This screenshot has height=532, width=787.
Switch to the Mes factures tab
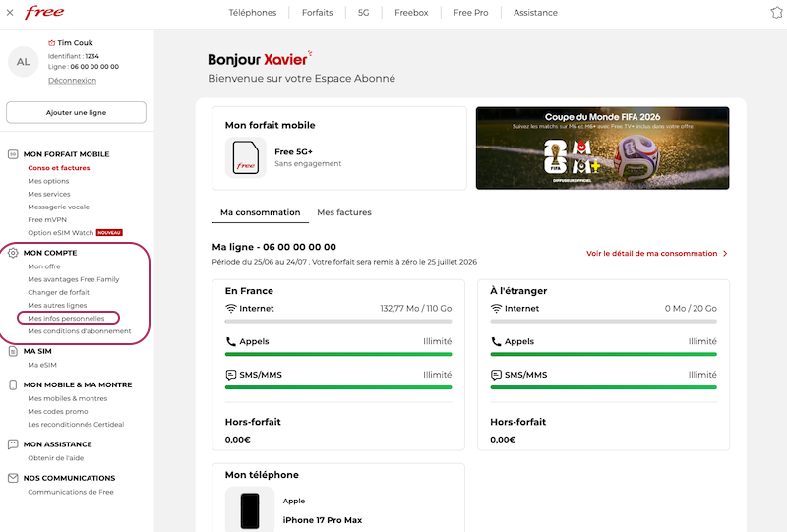(x=344, y=212)
